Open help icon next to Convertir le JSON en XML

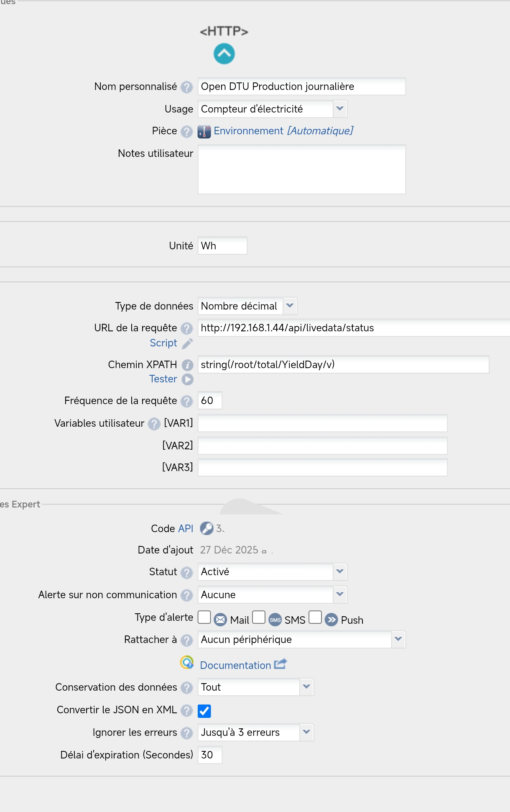point(186,710)
